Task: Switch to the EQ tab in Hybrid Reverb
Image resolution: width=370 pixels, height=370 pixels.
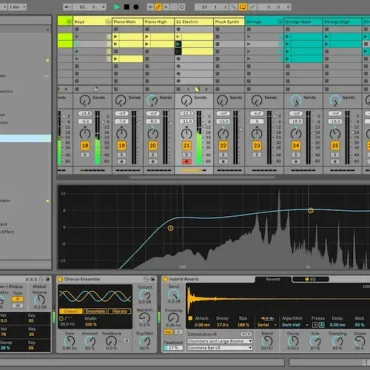Action: [x=311, y=279]
